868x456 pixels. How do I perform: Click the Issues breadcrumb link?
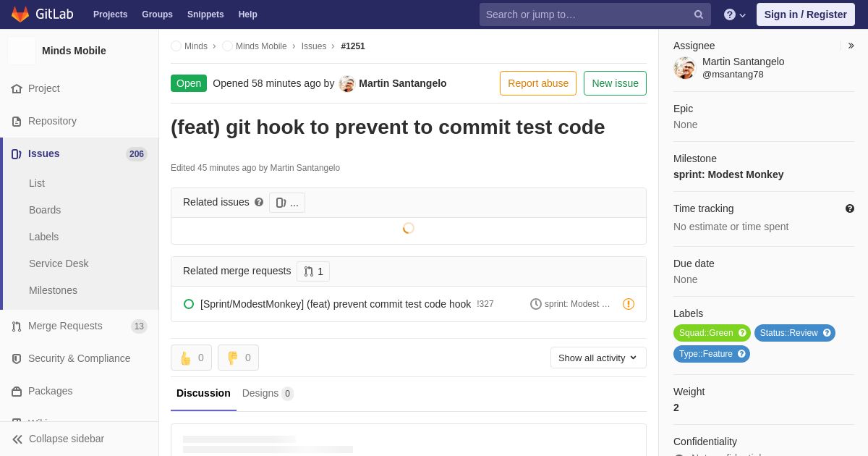tap(314, 46)
